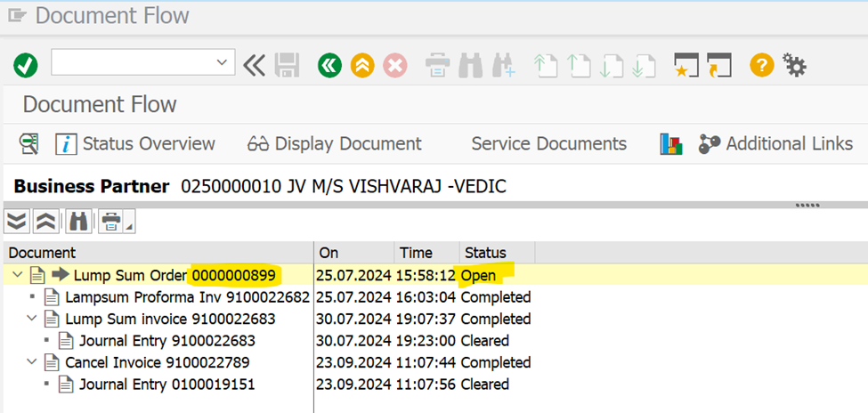Click the binoculars Find icon in tree toolbar
This screenshot has width=868, height=413.
(x=78, y=221)
